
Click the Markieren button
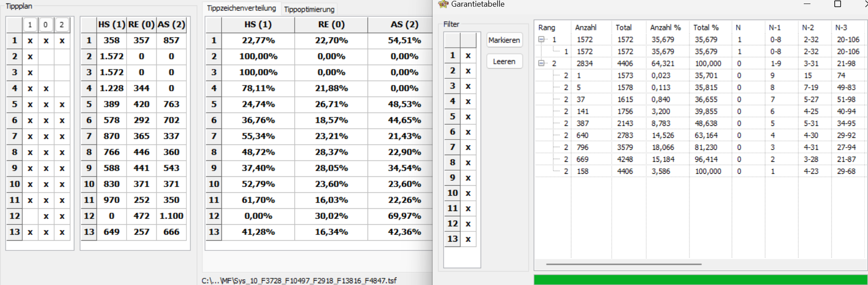(504, 40)
